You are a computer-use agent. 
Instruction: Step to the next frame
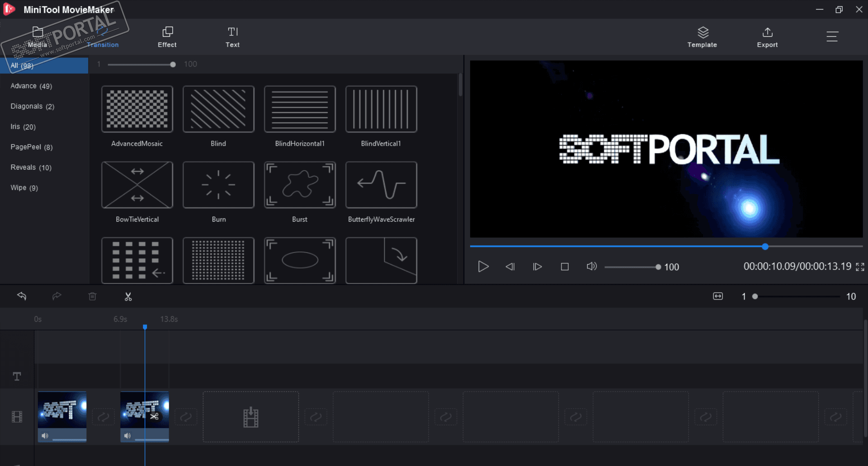pos(538,266)
